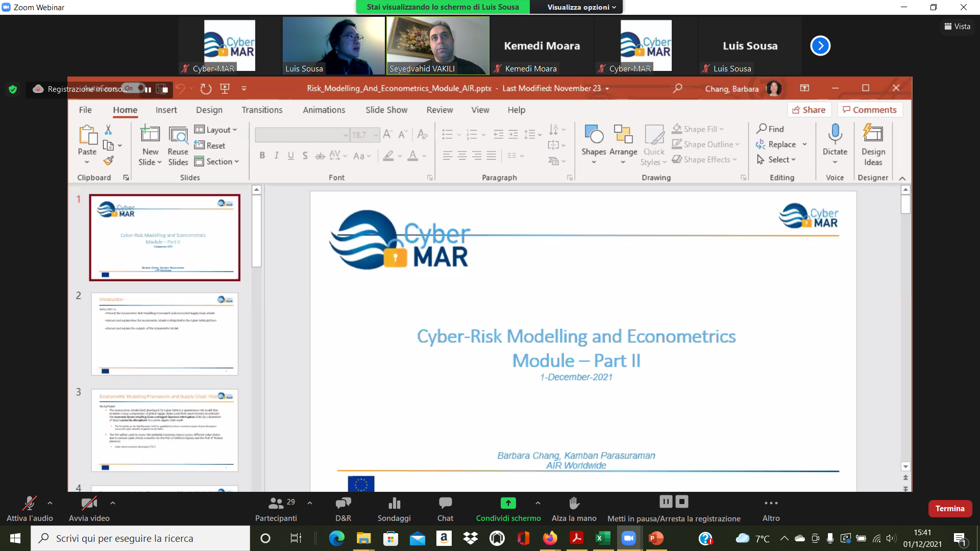The height and width of the screenshot is (551, 980).
Task: Click the Dictate microphone icon
Action: click(x=835, y=134)
